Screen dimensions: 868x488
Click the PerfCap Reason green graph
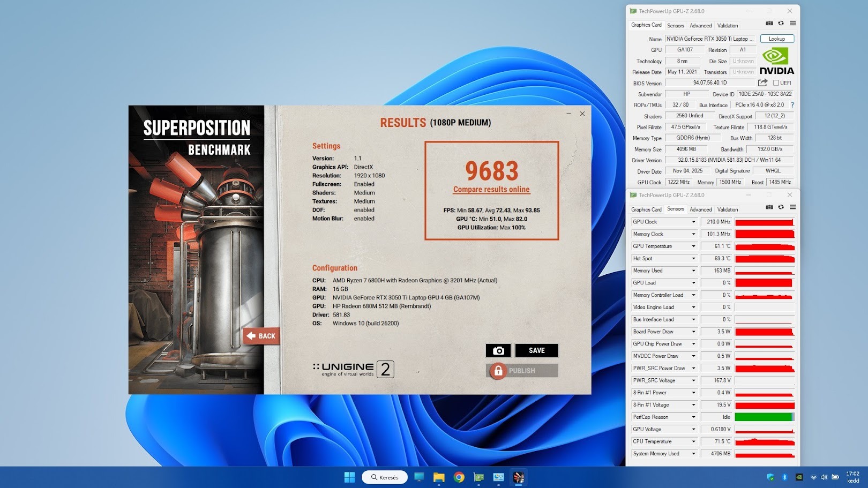pos(765,417)
